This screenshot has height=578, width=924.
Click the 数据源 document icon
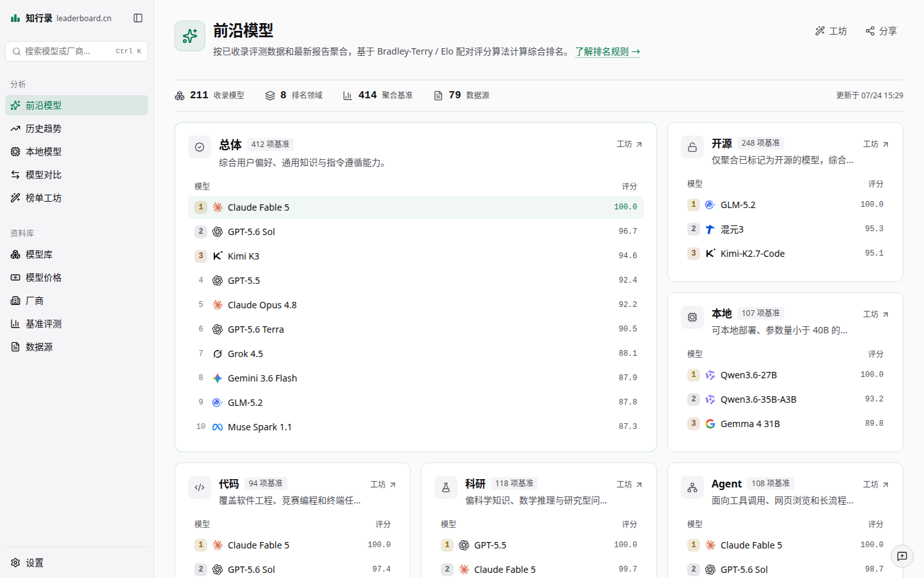[x=15, y=347]
